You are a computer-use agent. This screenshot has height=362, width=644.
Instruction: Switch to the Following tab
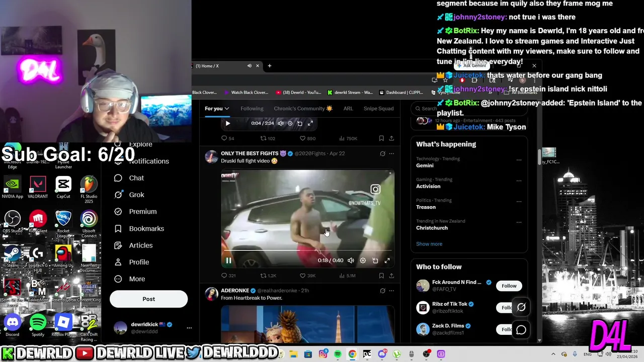252,109
